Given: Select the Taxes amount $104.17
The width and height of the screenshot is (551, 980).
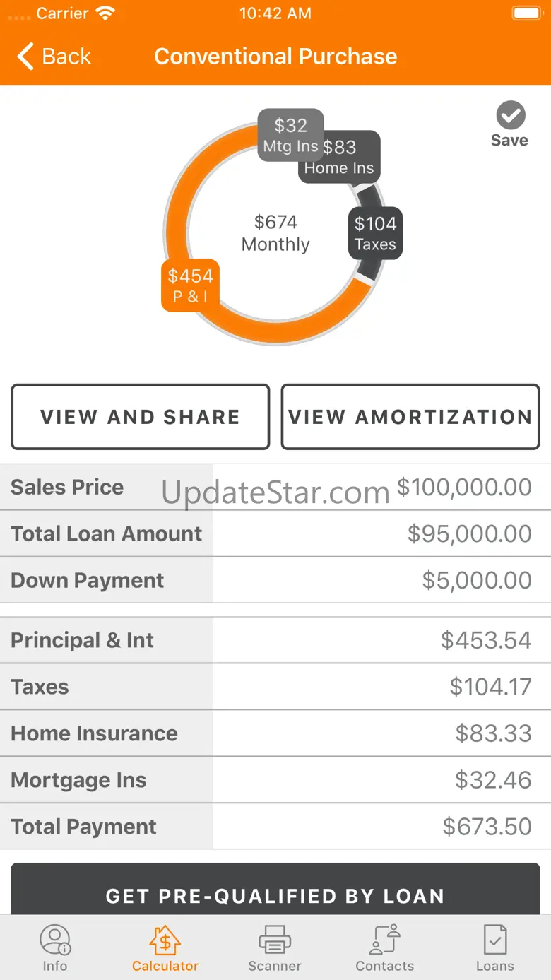Looking at the screenshot, I should (x=490, y=687).
